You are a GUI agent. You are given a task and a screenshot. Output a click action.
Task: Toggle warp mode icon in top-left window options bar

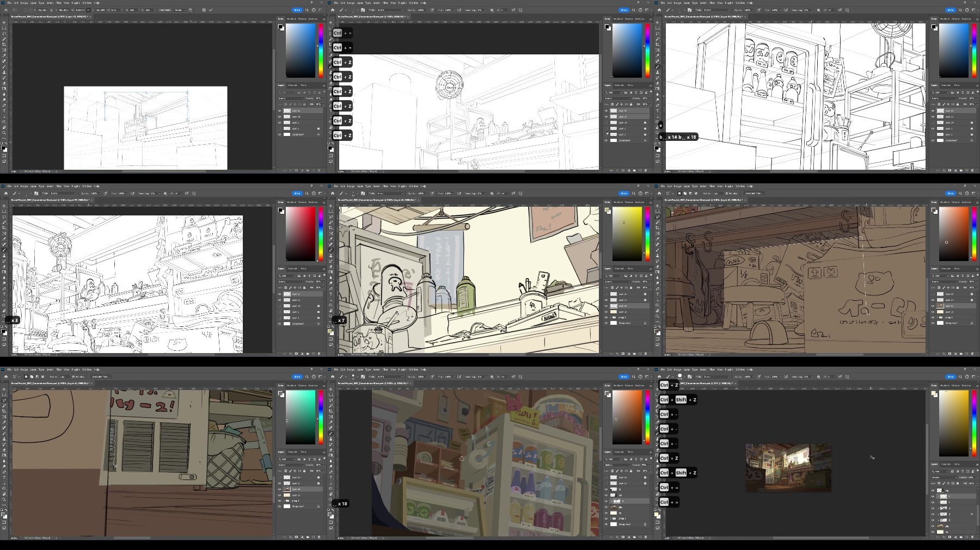click(x=189, y=10)
